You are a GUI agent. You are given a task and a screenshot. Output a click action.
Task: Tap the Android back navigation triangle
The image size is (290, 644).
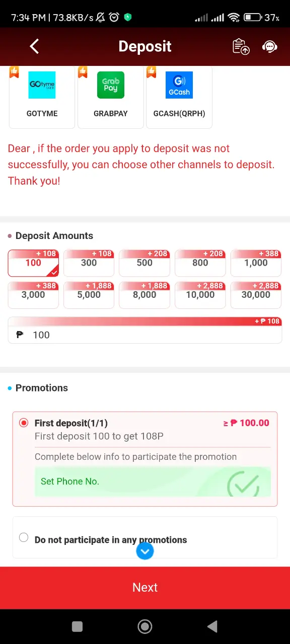pyautogui.click(x=212, y=626)
